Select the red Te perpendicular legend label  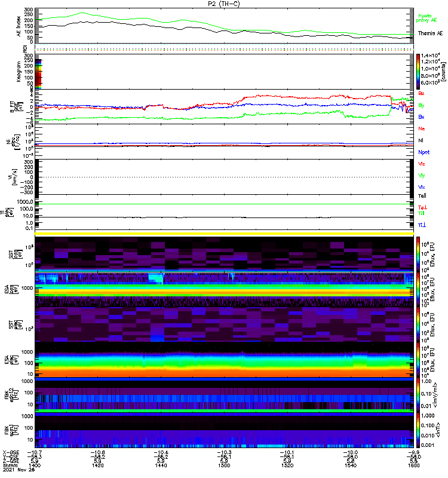point(422,207)
